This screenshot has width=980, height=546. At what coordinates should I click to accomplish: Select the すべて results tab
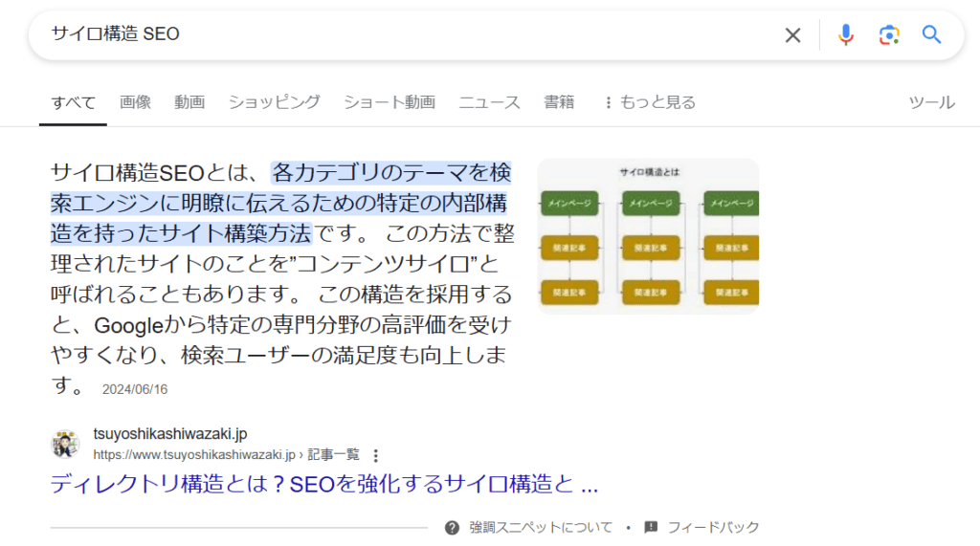(73, 102)
